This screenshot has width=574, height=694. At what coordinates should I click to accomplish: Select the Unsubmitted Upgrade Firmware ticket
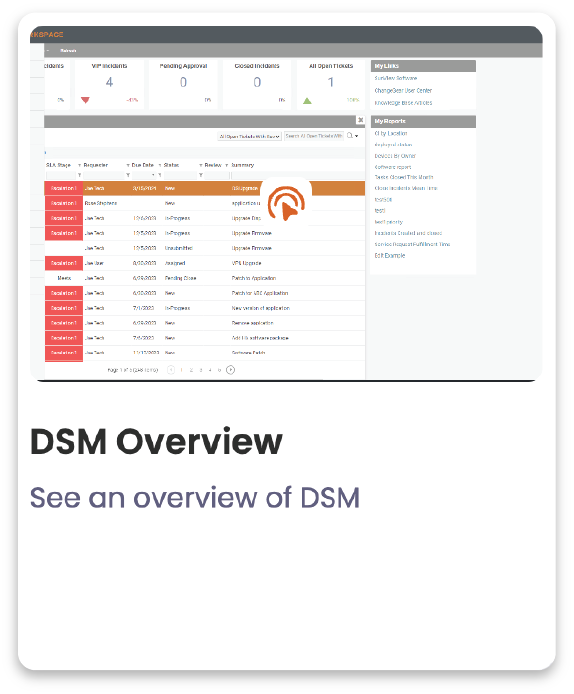coord(205,248)
